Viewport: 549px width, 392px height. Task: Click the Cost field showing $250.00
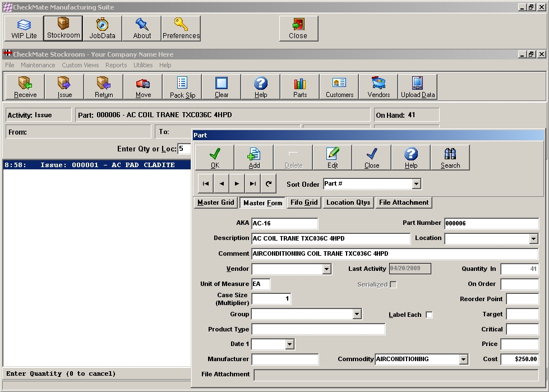pos(520,359)
